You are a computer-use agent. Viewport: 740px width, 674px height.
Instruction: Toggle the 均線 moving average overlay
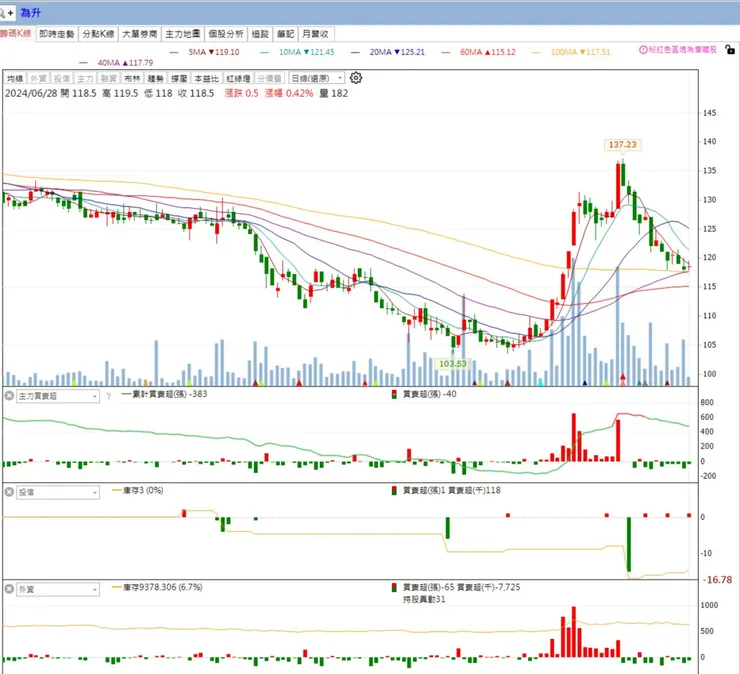[15, 78]
